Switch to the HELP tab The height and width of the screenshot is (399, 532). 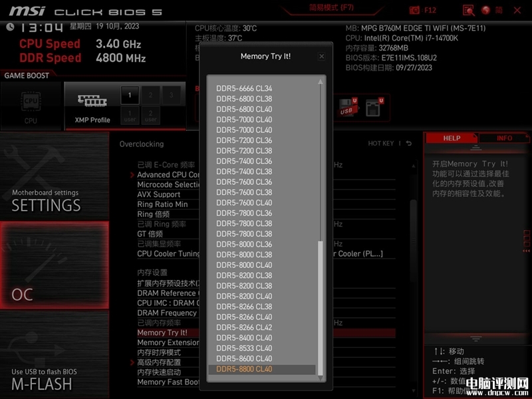(452, 138)
